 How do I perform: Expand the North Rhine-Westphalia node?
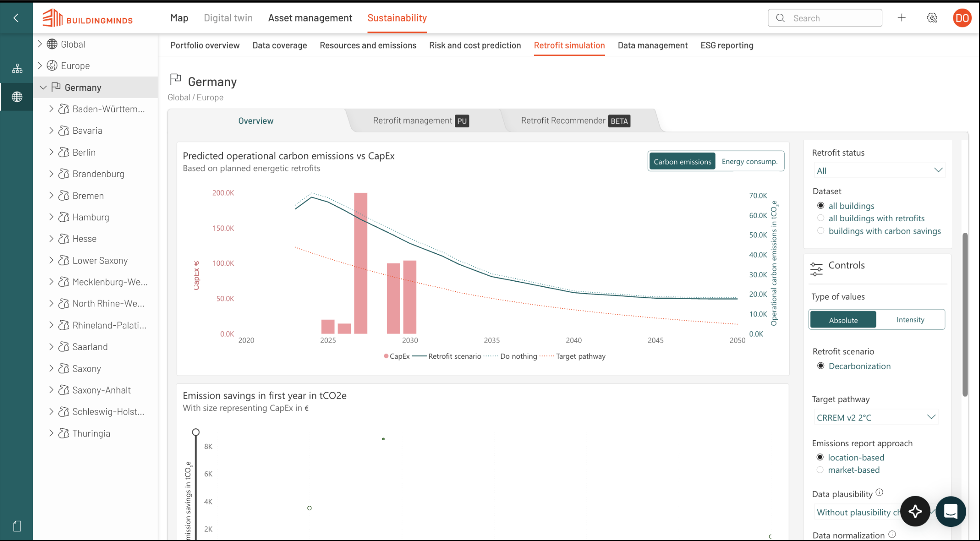(51, 304)
